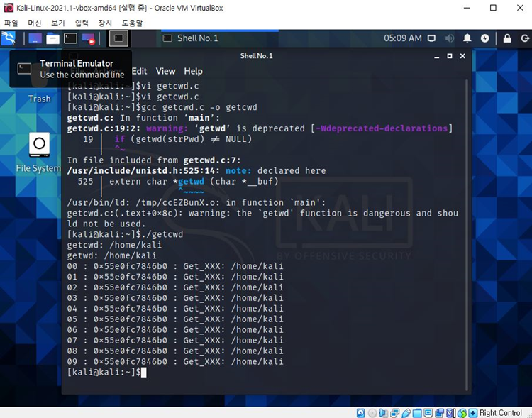Click output row 05 with Get_XXX
Screen dimensions: 532x418
point(175,319)
